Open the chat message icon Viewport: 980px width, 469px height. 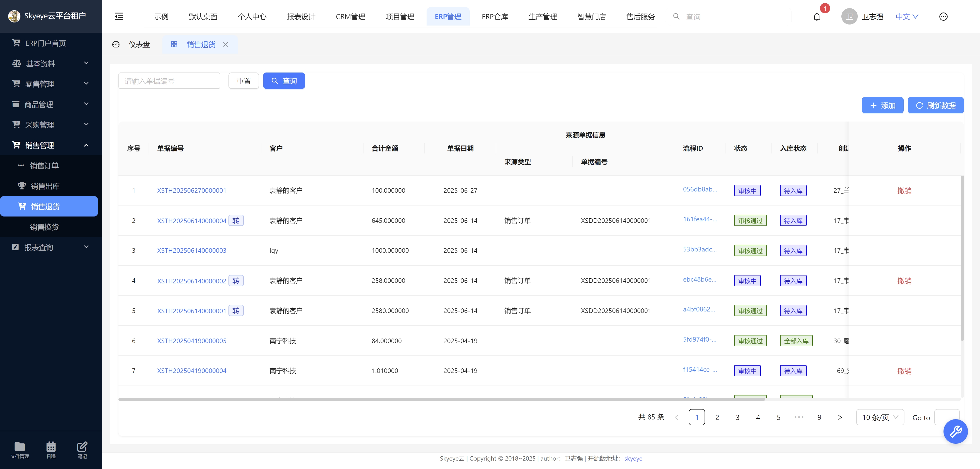pos(943,17)
